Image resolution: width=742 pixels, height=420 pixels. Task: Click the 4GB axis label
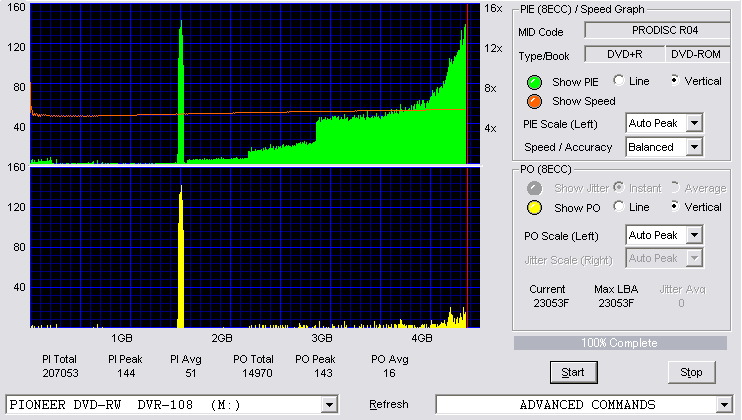pyautogui.click(x=422, y=339)
